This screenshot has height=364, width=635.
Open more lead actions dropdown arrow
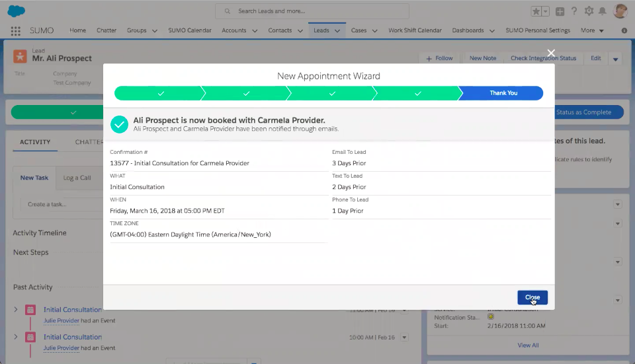coord(615,59)
